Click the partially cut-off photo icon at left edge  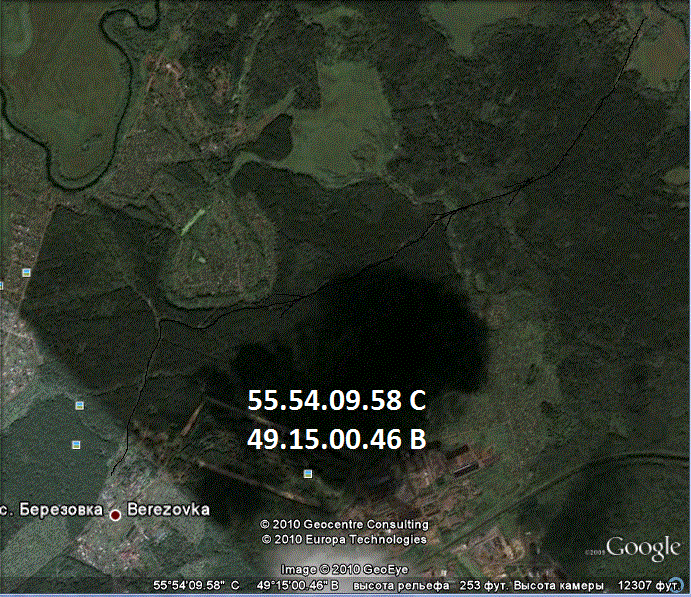point(2,285)
